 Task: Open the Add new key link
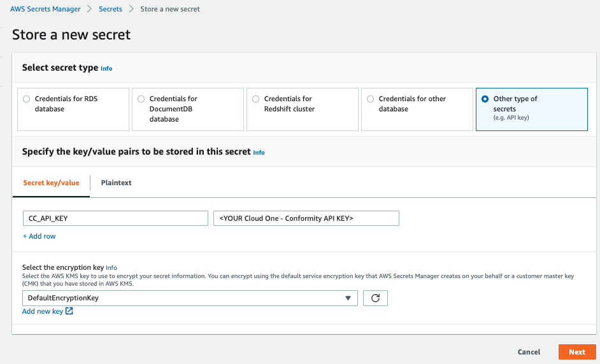point(43,311)
